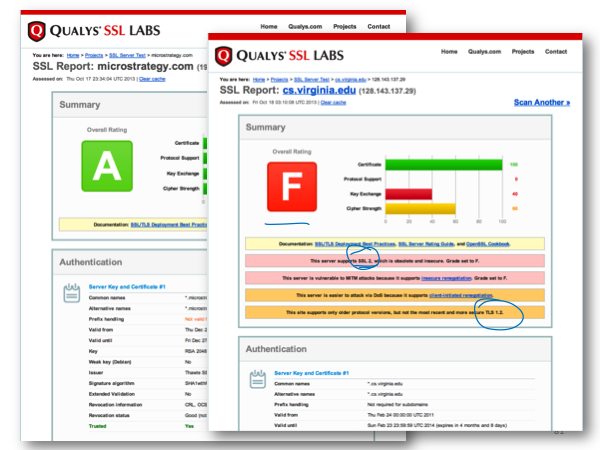The image size is (600, 450).
Task: Click Clear cache link in cs.virginia.edu report
Action: 333,103
